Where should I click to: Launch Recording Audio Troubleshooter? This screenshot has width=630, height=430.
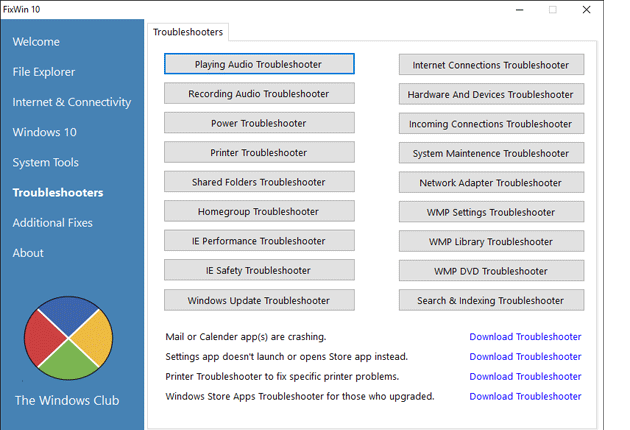[259, 93]
